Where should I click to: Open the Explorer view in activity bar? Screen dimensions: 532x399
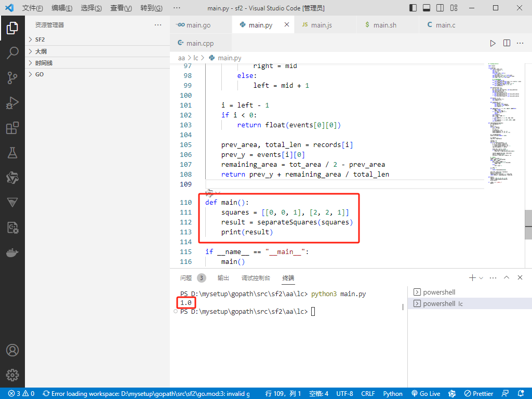[12, 28]
